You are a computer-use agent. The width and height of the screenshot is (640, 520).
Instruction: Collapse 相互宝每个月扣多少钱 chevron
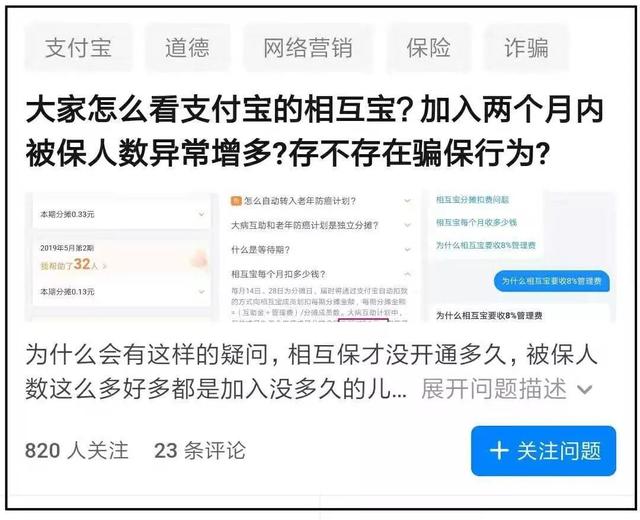[407, 273]
